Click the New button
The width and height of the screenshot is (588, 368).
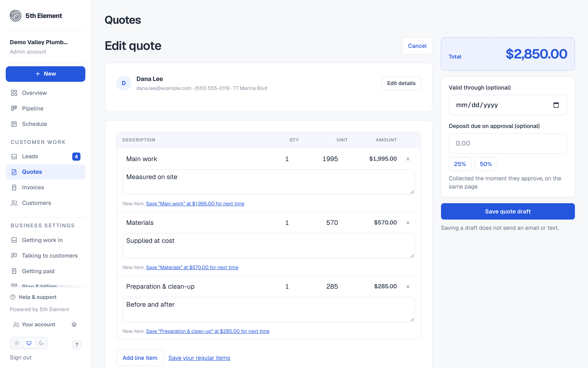pyautogui.click(x=46, y=74)
